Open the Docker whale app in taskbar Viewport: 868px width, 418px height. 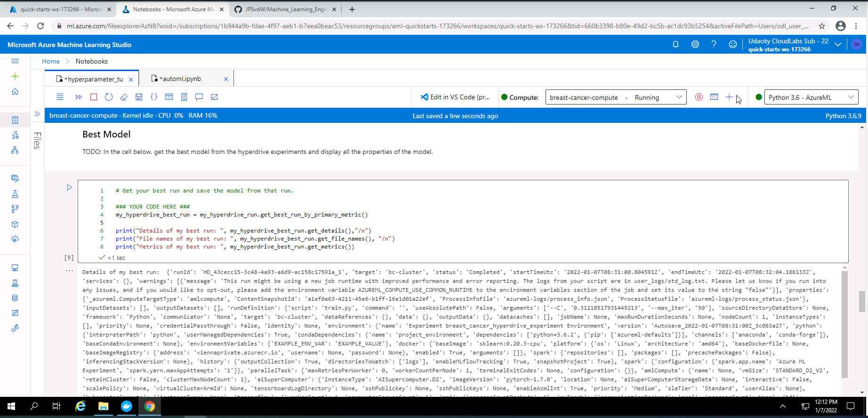point(127,406)
